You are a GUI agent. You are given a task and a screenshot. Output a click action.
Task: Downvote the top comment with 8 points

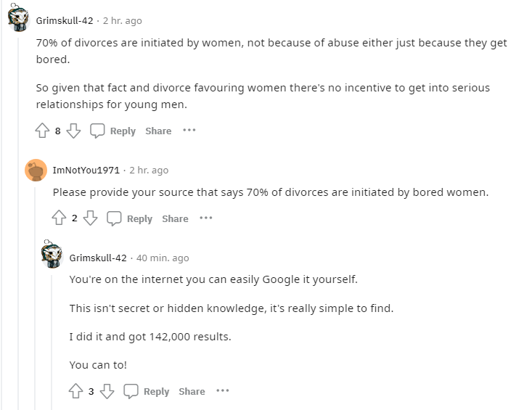(73, 131)
